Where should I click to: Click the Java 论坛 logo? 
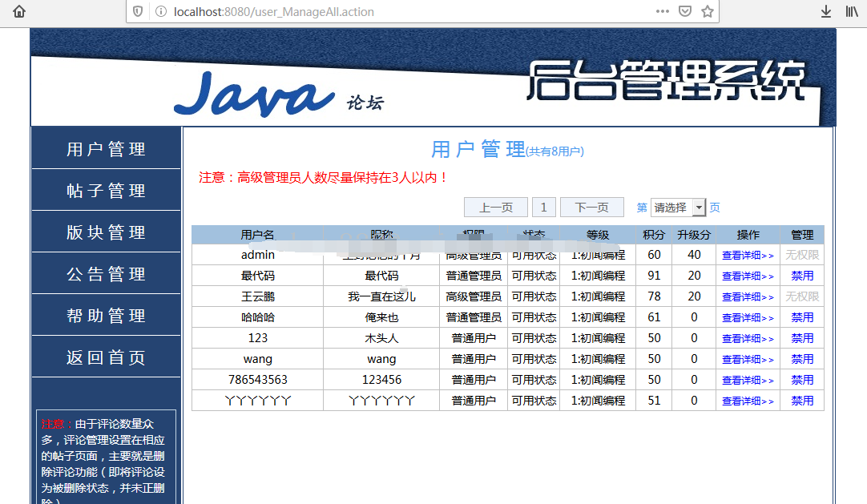coord(279,94)
